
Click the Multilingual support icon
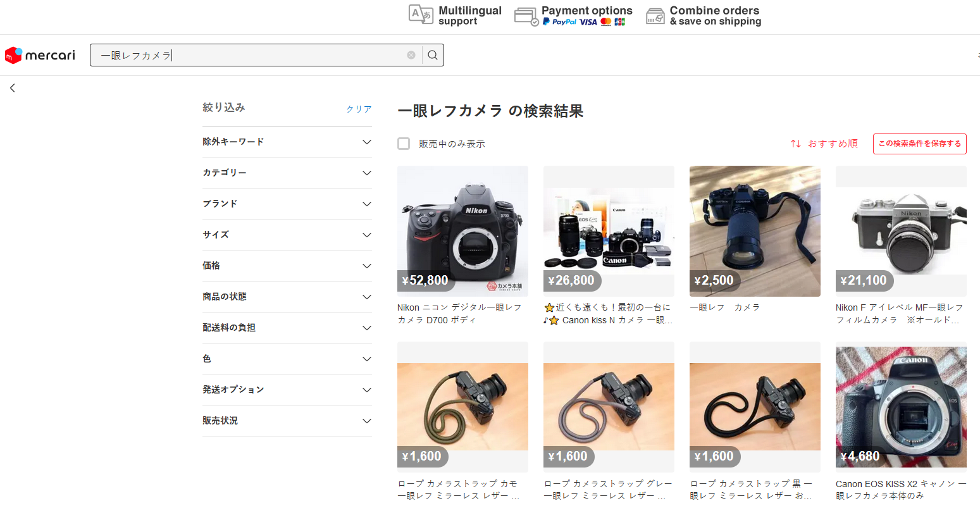tap(421, 15)
